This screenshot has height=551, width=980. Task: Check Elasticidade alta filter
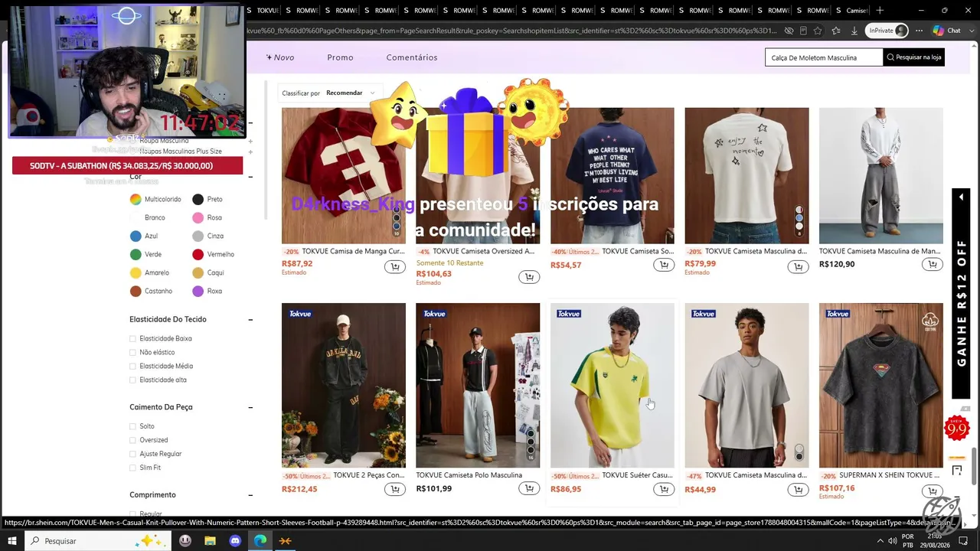tap(132, 380)
